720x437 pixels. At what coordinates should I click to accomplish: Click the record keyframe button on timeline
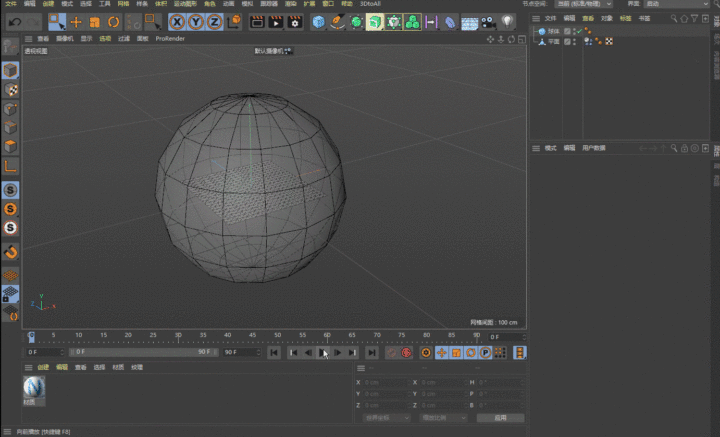pyautogui.click(x=392, y=352)
